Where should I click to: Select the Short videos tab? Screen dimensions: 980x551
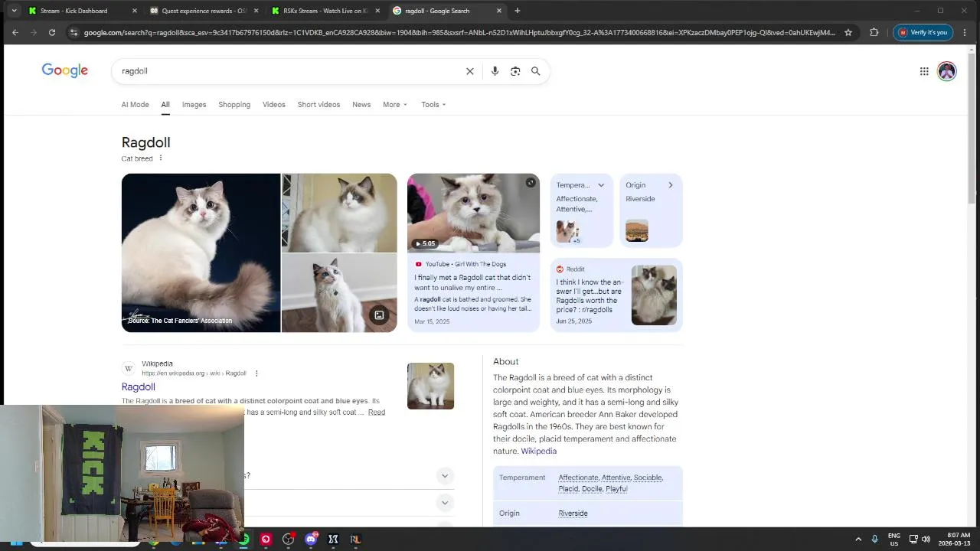click(x=318, y=105)
